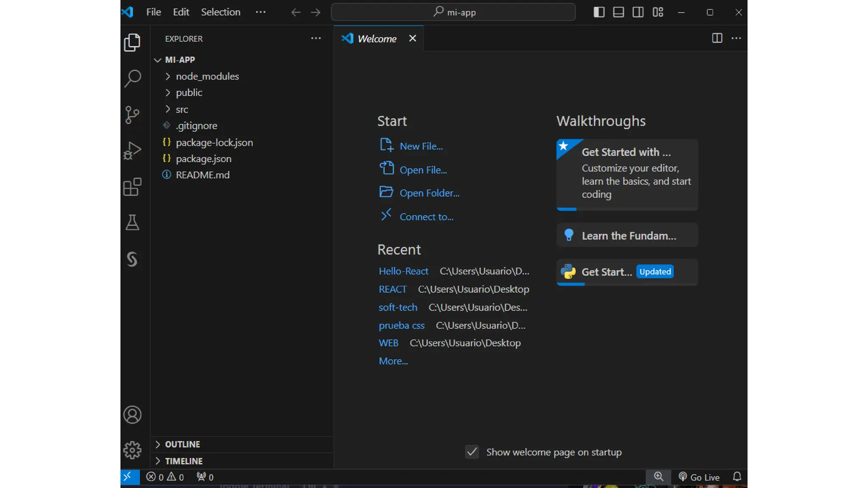Open recent project REACT

(x=392, y=289)
